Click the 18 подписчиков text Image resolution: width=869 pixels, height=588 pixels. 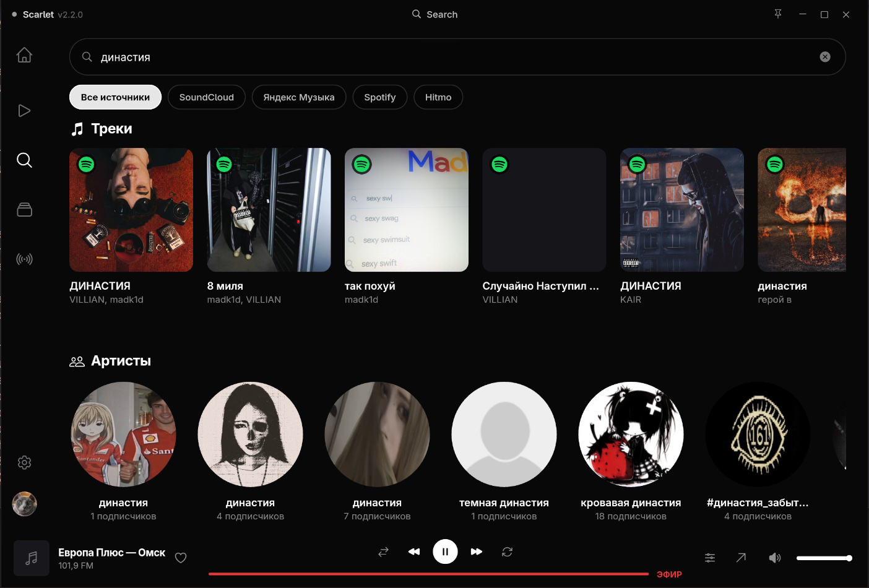[631, 516]
